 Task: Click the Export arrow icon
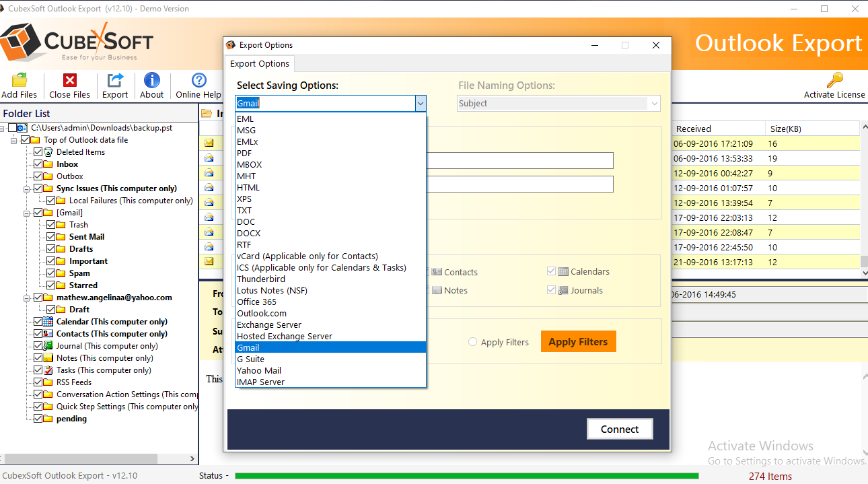(114, 81)
